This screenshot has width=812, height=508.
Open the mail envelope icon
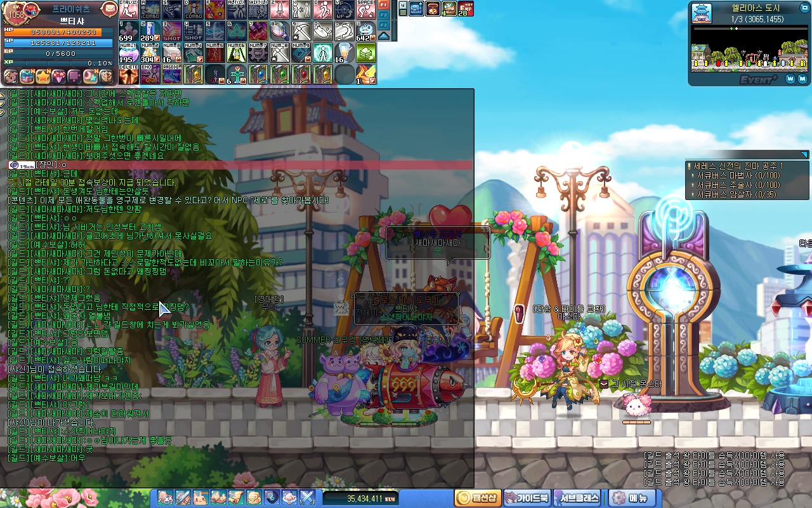click(x=109, y=9)
